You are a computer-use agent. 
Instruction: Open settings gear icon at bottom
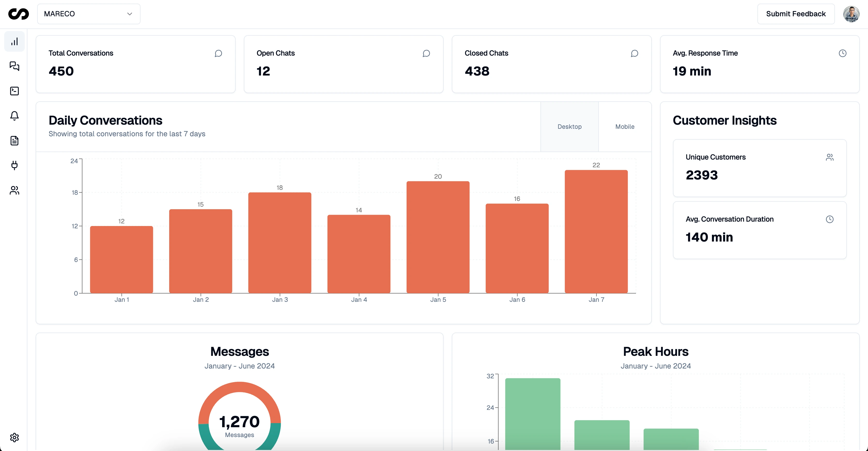point(14,438)
